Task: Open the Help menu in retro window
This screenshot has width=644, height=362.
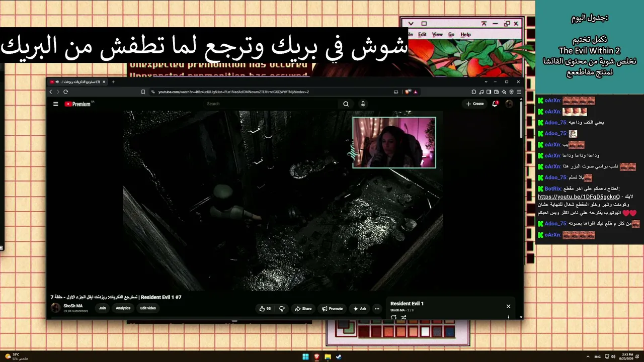Action: click(x=466, y=35)
